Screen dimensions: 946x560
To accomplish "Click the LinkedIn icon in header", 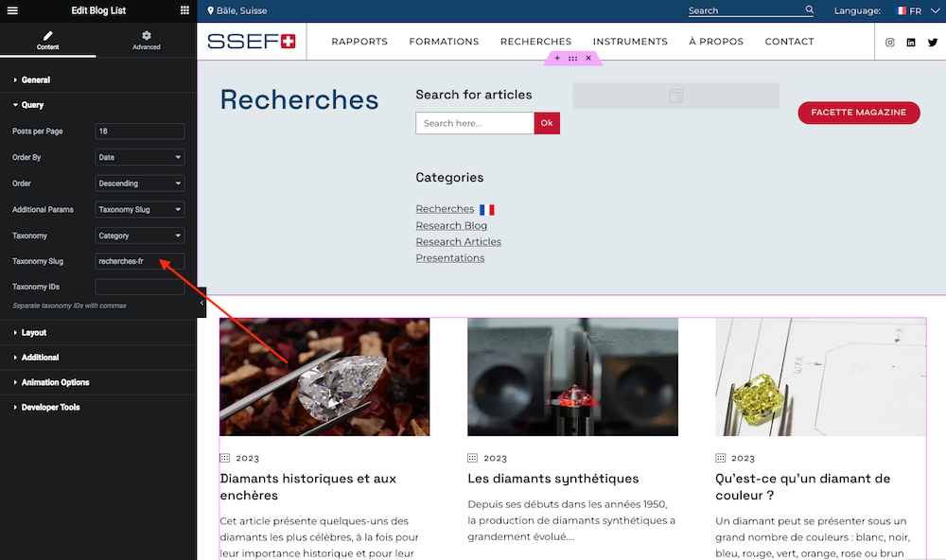I will point(911,43).
